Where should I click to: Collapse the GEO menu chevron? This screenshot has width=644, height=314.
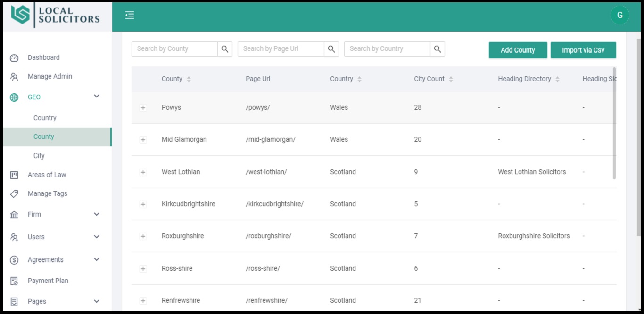97,97
